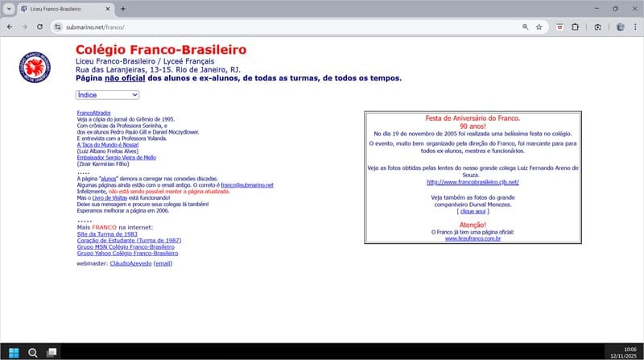Viewport: 644px width, 360px height.
Task: Minimize the browser window
Action: point(597,9)
